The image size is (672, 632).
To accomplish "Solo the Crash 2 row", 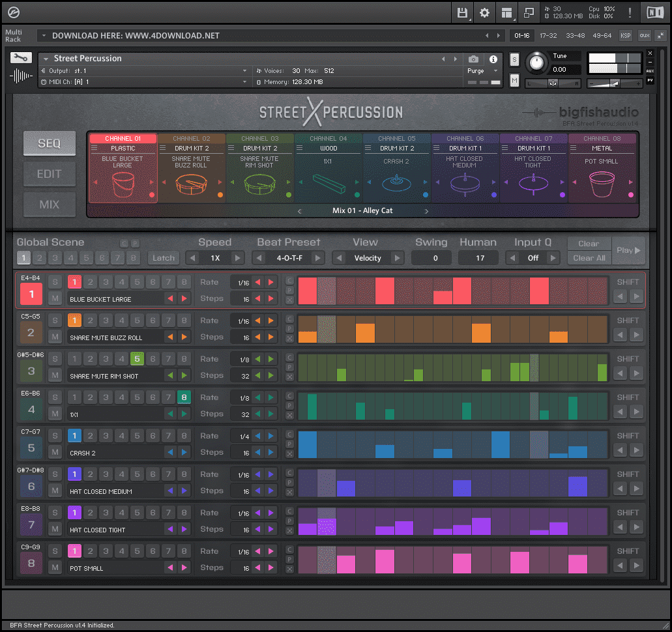I will (55, 436).
